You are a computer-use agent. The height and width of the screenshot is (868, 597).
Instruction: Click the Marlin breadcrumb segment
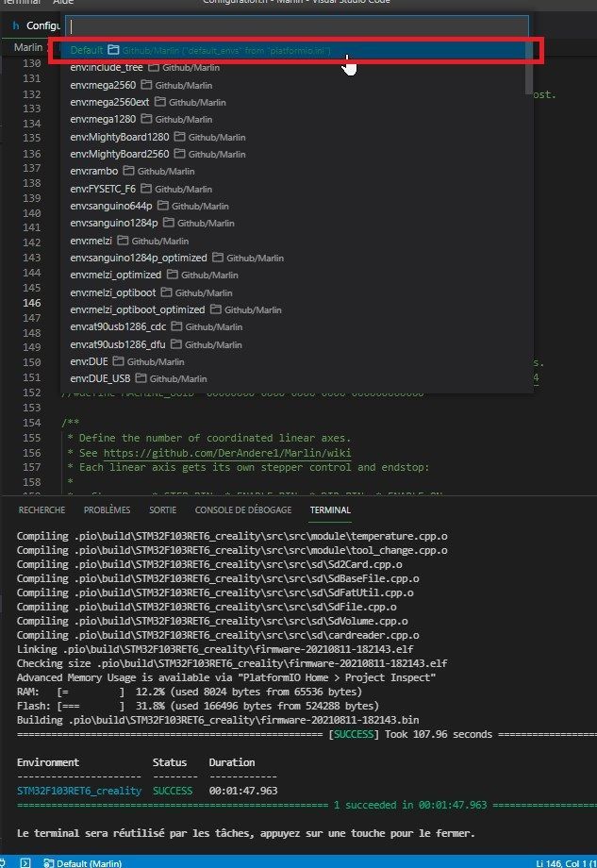(x=28, y=47)
